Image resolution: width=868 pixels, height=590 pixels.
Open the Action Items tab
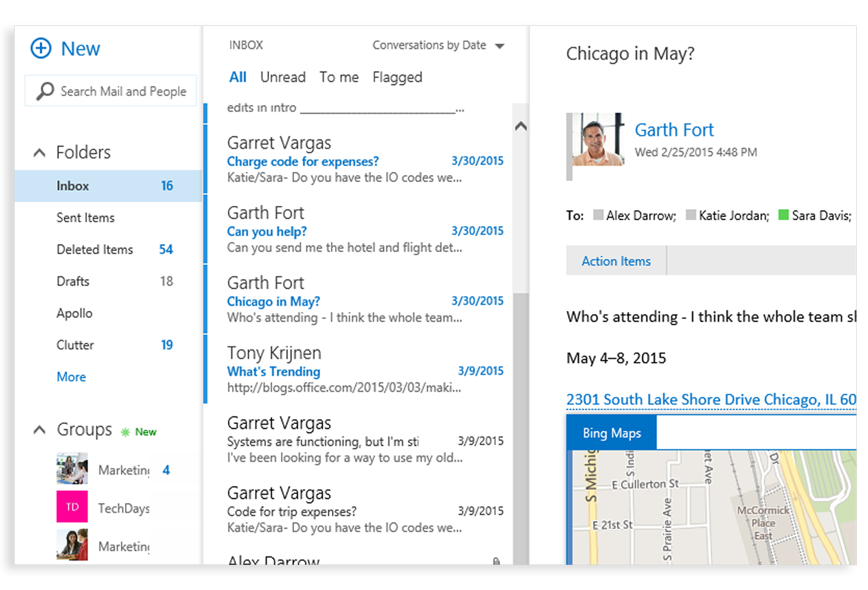coord(616,261)
